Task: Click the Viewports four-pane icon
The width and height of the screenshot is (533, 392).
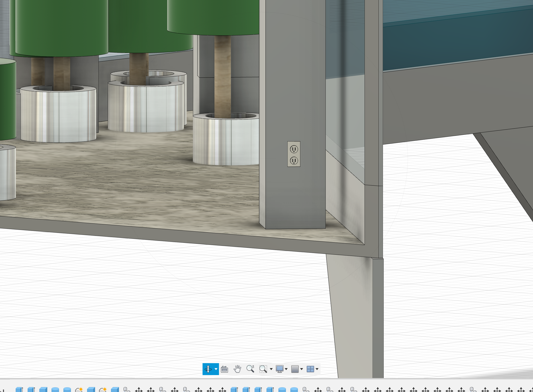Action: pos(310,369)
